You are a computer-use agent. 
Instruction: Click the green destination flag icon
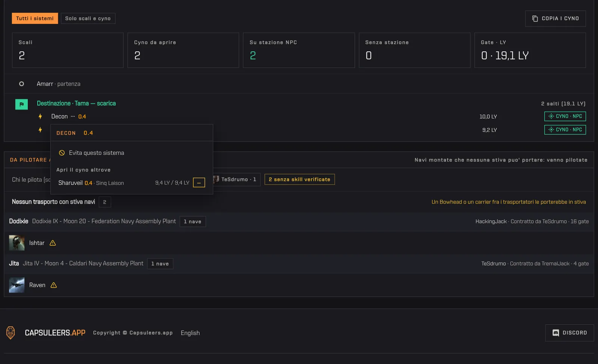(21, 104)
